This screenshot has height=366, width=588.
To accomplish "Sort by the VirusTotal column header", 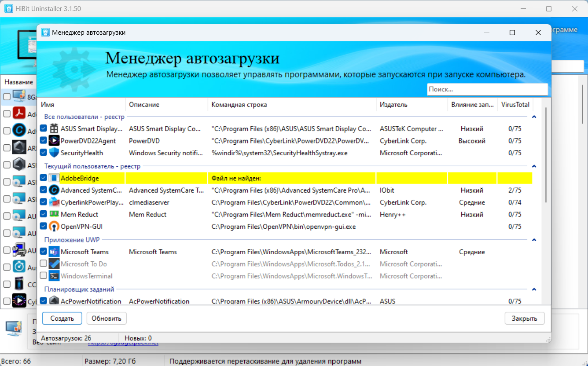I will tap(514, 105).
